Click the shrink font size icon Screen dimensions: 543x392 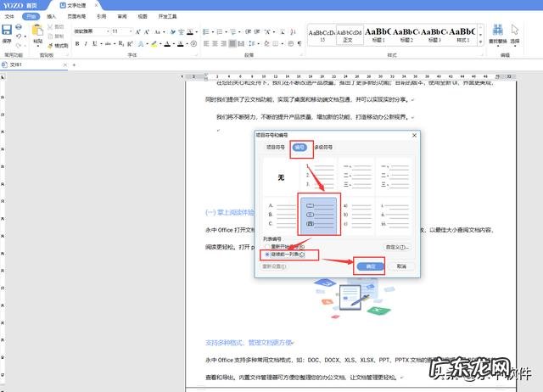coord(147,32)
